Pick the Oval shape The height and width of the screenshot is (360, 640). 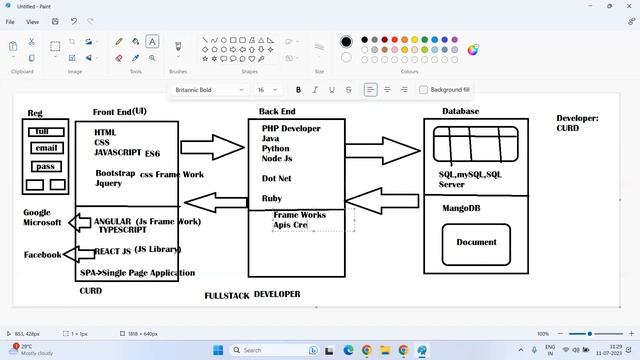(x=224, y=40)
